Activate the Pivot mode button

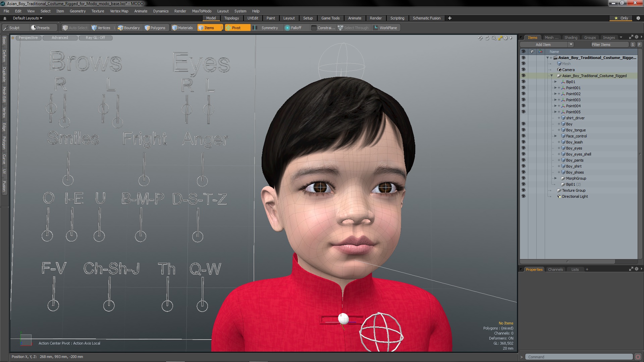point(237,28)
